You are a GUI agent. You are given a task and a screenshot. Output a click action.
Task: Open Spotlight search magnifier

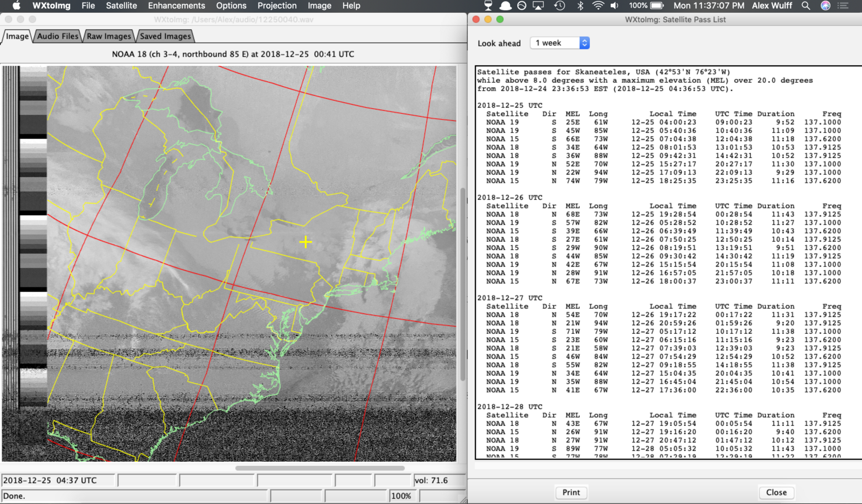click(x=805, y=5)
